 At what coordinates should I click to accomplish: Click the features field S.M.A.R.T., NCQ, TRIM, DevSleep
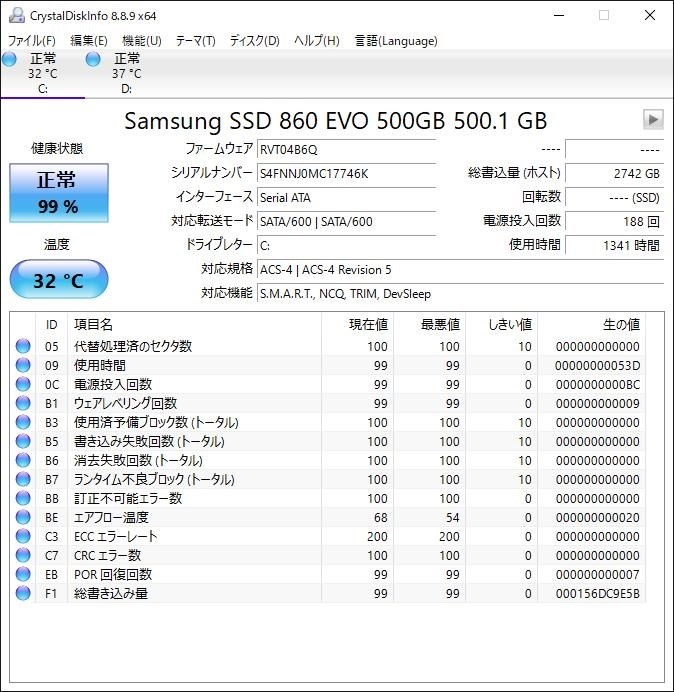[460, 293]
